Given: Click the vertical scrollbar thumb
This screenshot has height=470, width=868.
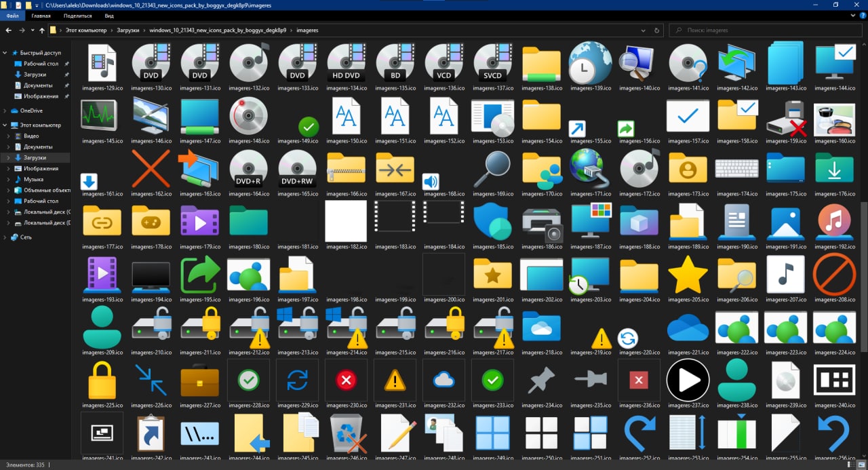Looking at the screenshot, I should tap(863, 277).
